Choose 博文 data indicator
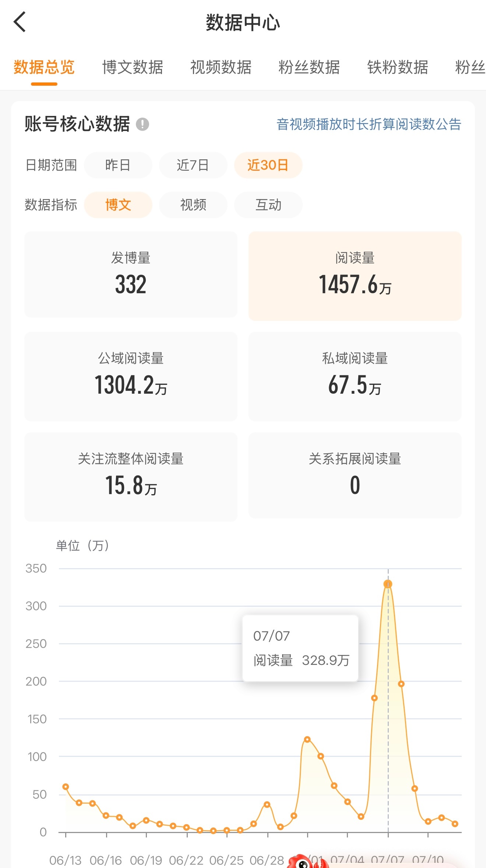The width and height of the screenshot is (486, 868). [118, 205]
